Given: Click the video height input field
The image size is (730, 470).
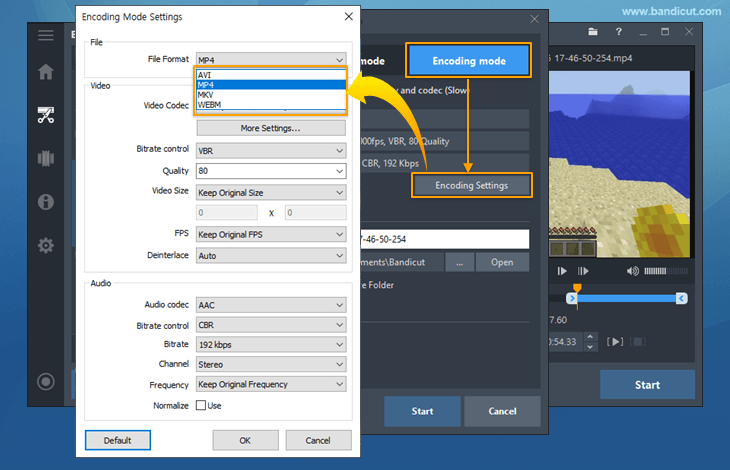Looking at the screenshot, I should 316,213.
